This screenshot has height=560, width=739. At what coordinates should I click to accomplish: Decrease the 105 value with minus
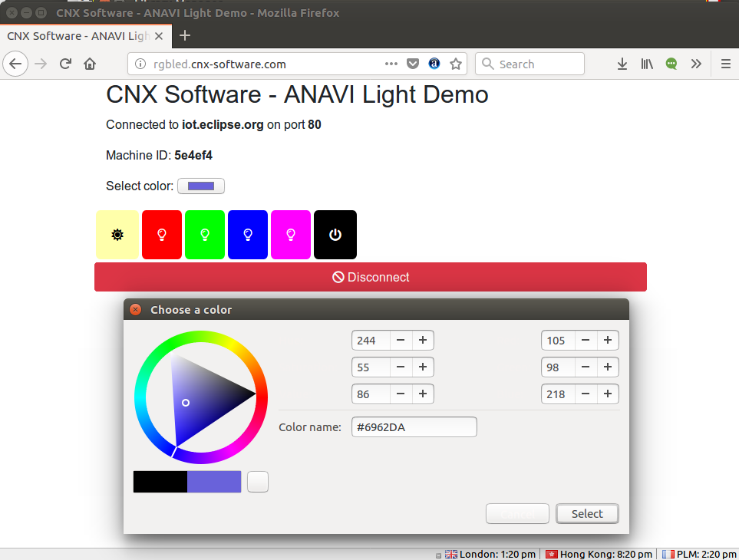pyautogui.click(x=586, y=341)
